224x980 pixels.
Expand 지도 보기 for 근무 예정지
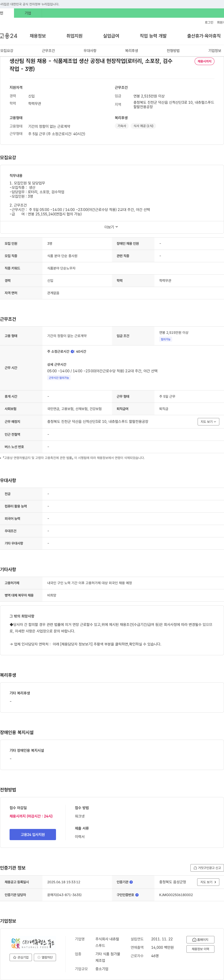pyautogui.click(x=208, y=421)
